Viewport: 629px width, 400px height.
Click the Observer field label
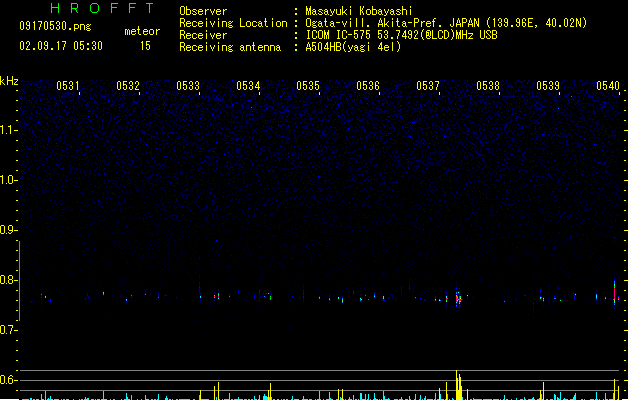[203, 11]
